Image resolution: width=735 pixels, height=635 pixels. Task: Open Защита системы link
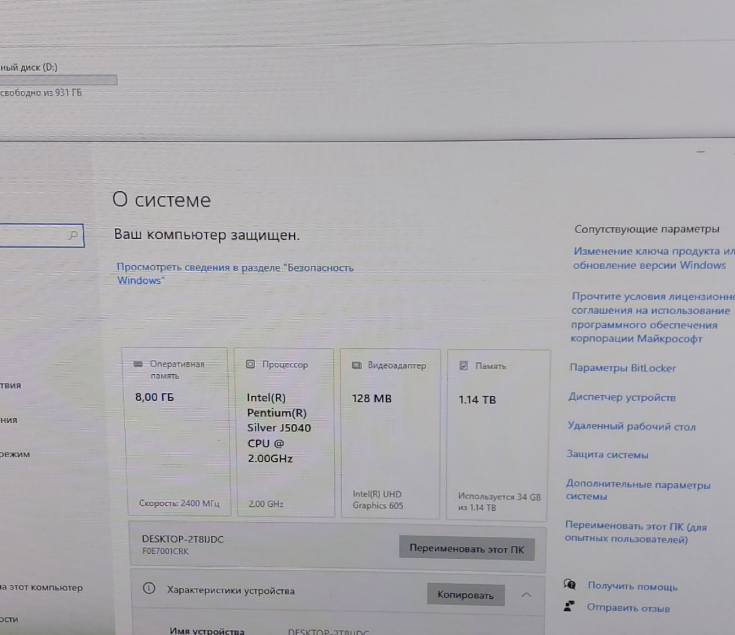coord(608,455)
